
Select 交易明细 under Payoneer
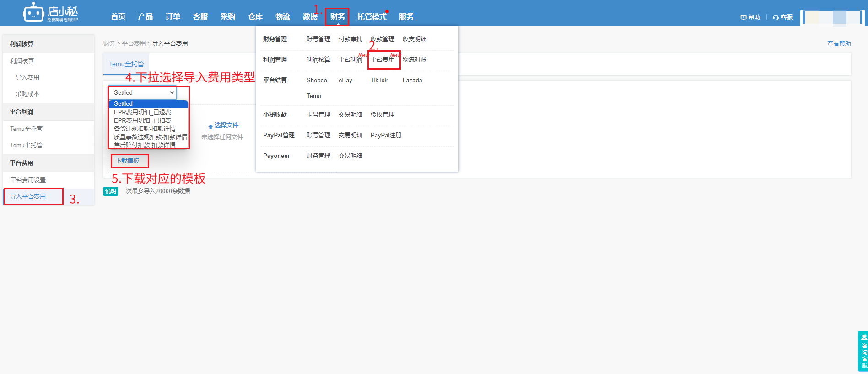[x=350, y=156]
